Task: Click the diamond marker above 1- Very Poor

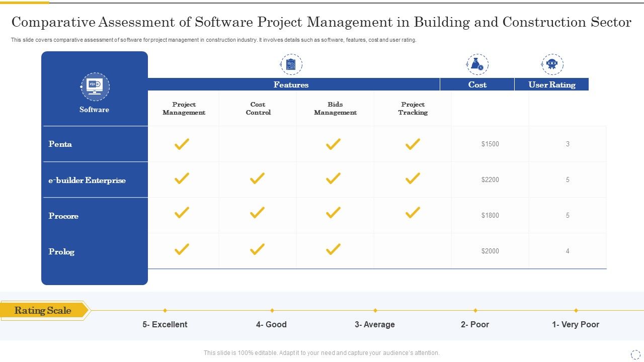Action: [x=576, y=311]
